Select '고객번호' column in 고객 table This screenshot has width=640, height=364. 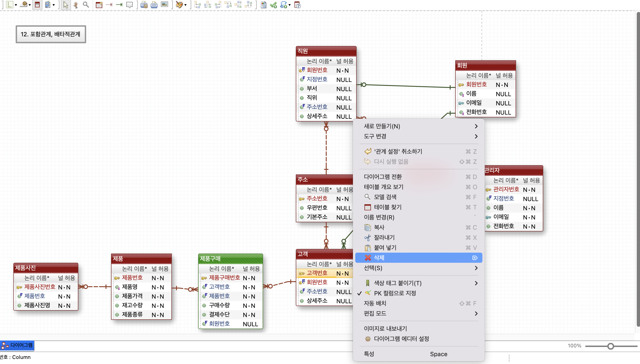click(x=325, y=273)
